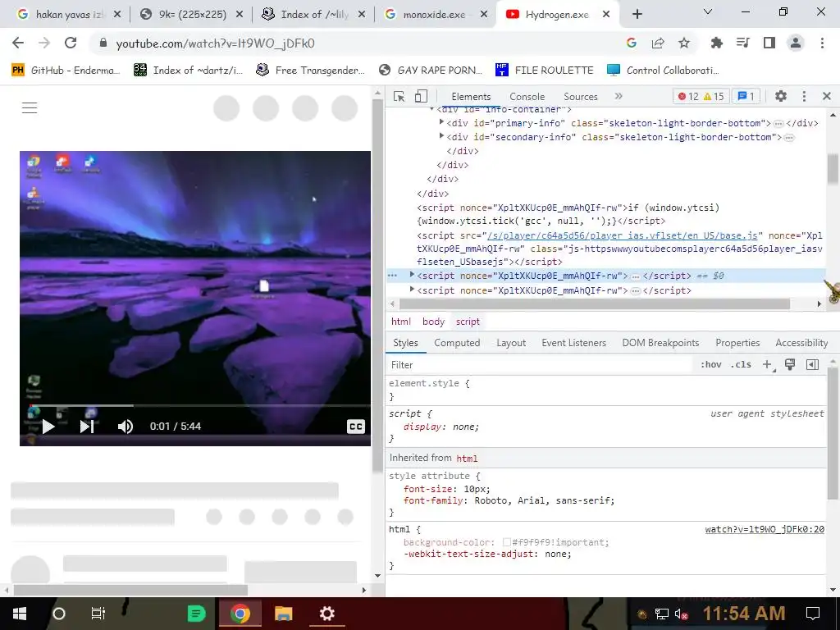Open the DOM Breakpoints tab
The image size is (840, 630).
(660, 343)
